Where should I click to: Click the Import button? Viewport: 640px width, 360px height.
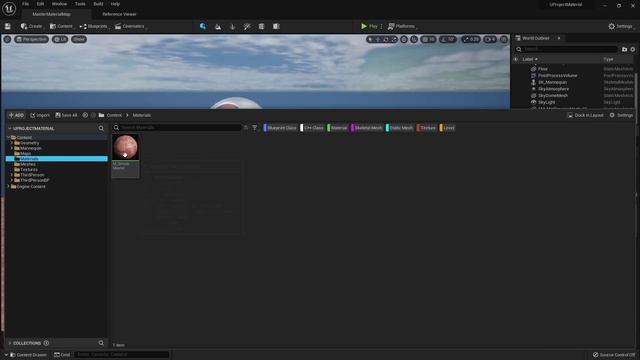(x=40, y=115)
